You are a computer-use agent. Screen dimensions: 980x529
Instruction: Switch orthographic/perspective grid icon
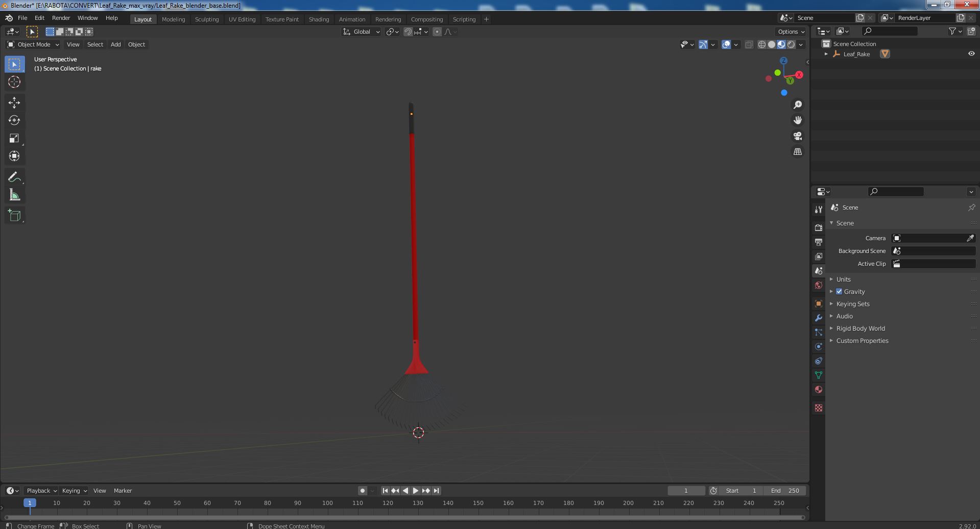click(797, 152)
